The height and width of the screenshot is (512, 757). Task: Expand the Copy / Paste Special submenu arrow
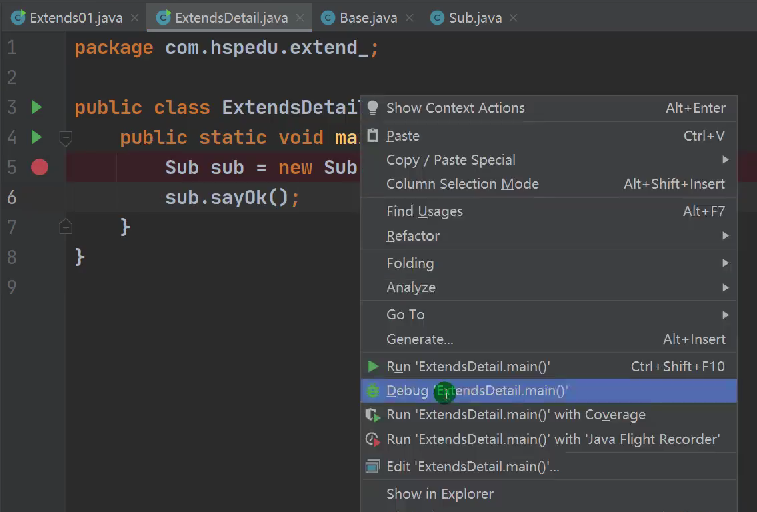point(725,160)
